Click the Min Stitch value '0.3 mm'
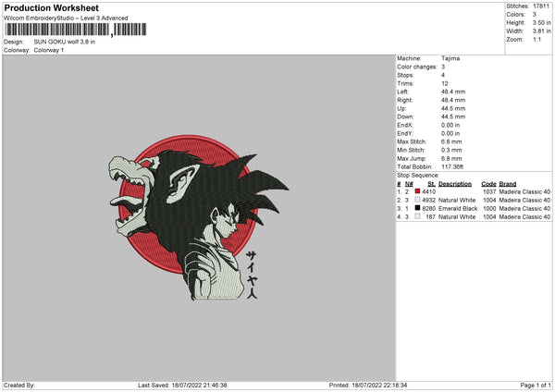 click(451, 151)
